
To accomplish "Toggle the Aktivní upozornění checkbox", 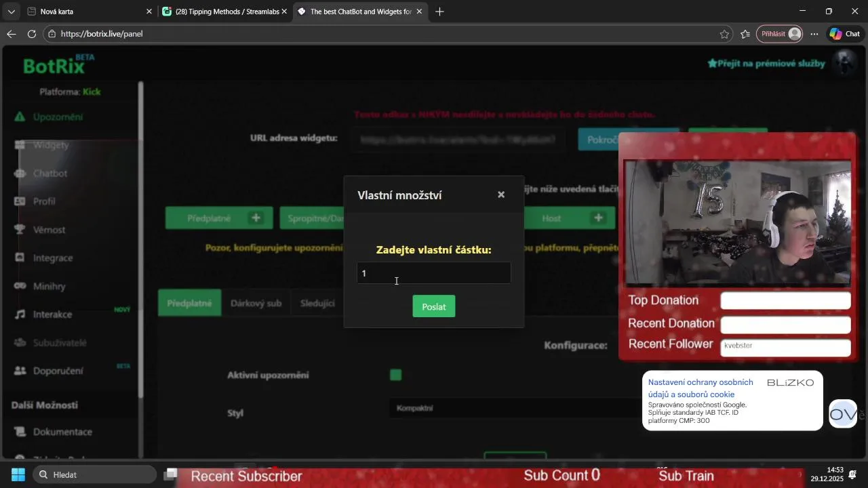I will [x=396, y=375].
